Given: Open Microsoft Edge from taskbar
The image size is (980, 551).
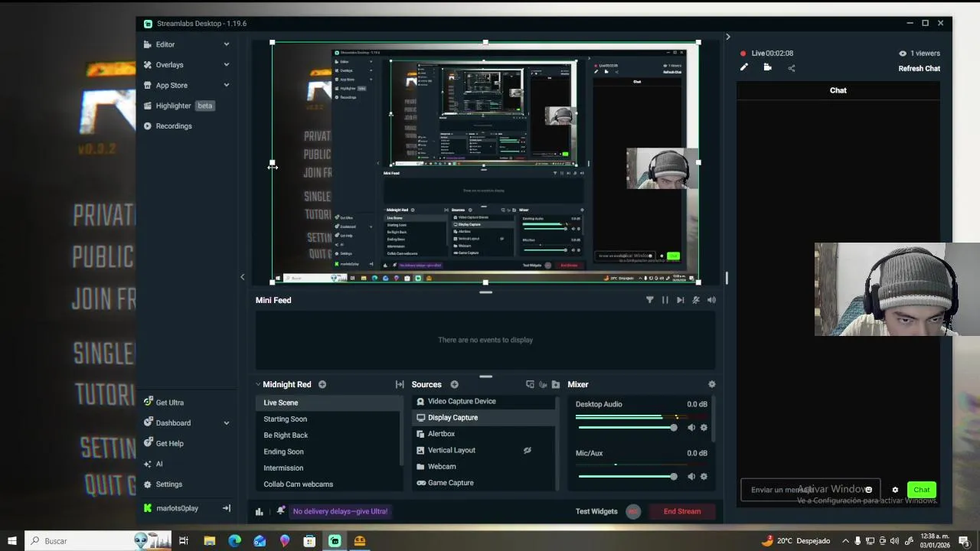Looking at the screenshot, I should coord(234,541).
